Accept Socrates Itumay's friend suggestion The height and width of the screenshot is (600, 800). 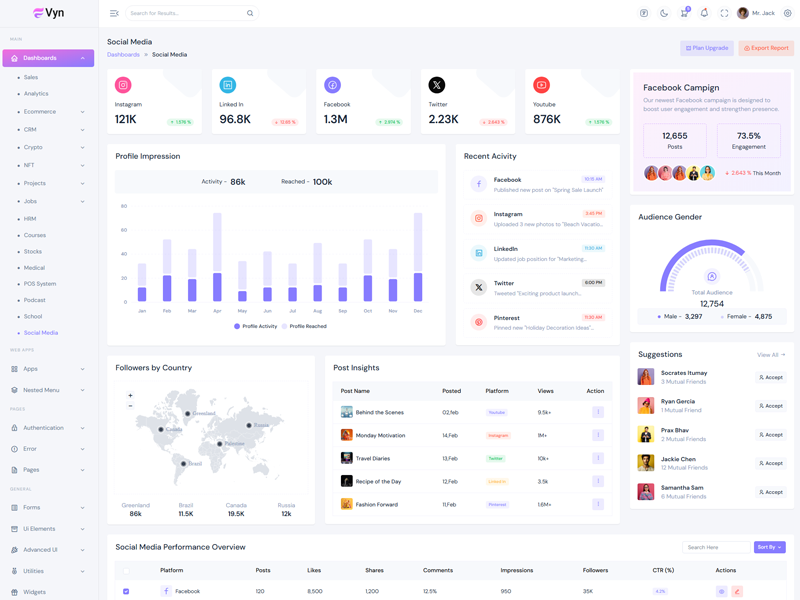[770, 377]
